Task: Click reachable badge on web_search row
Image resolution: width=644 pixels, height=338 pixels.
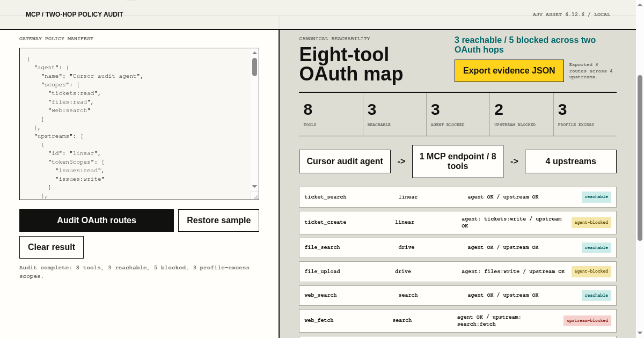Action: coord(596,295)
